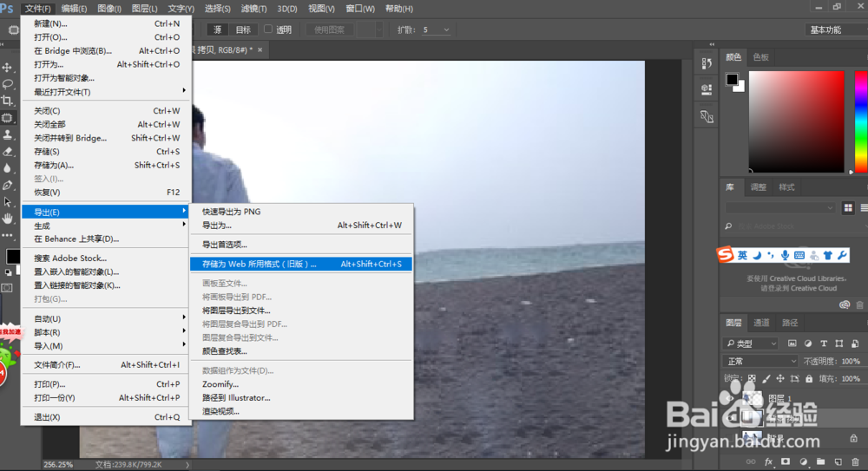The width and height of the screenshot is (868, 471).
Task: Select the 图层 1 layer thumbnail
Action: click(x=753, y=398)
